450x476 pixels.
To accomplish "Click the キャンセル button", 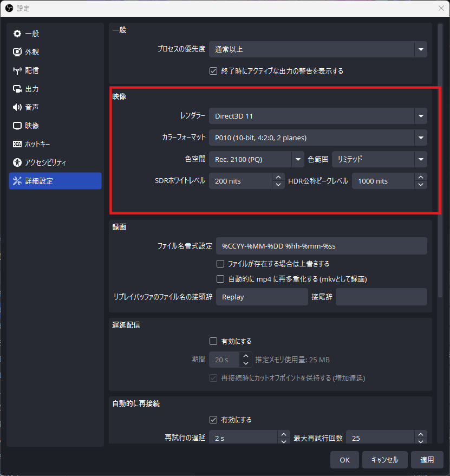I will pyautogui.click(x=384, y=460).
